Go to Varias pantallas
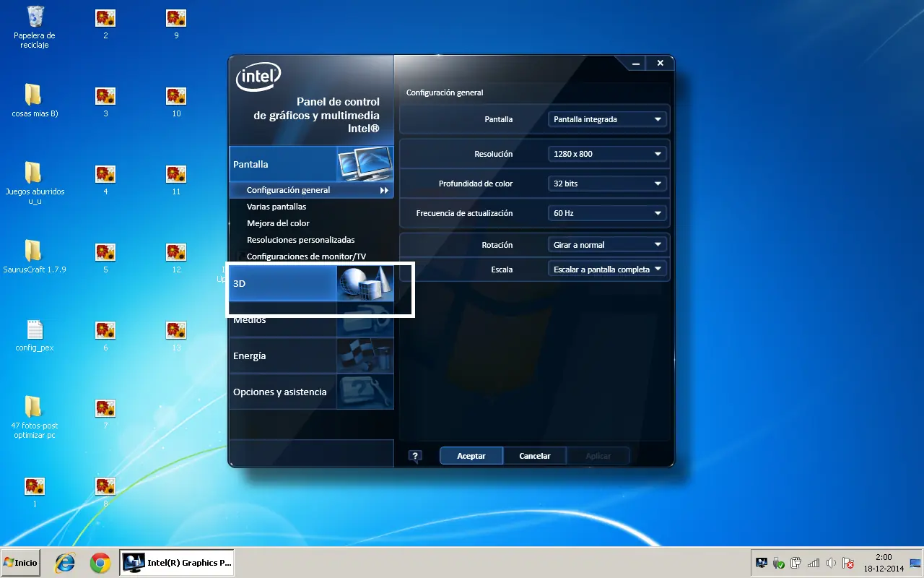This screenshot has height=578, width=924. [x=276, y=207]
